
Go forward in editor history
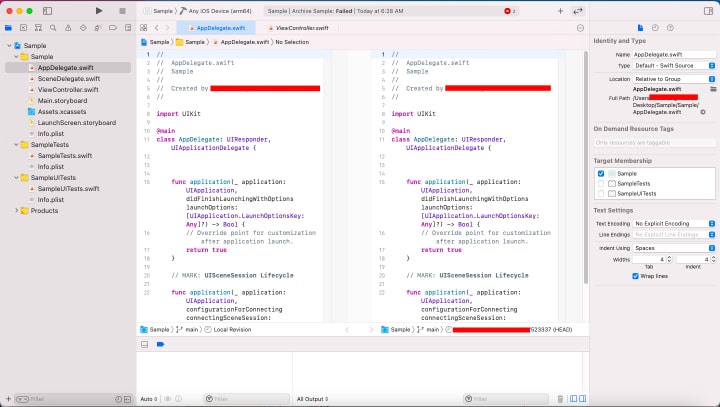(x=168, y=28)
